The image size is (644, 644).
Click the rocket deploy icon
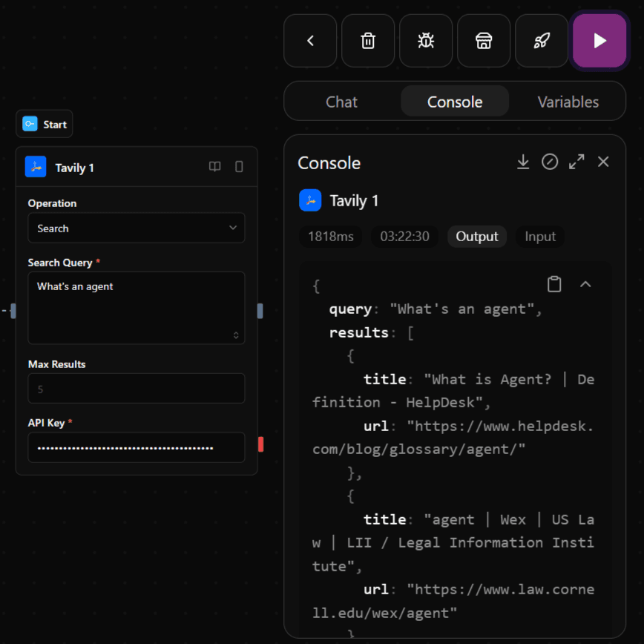[542, 41]
